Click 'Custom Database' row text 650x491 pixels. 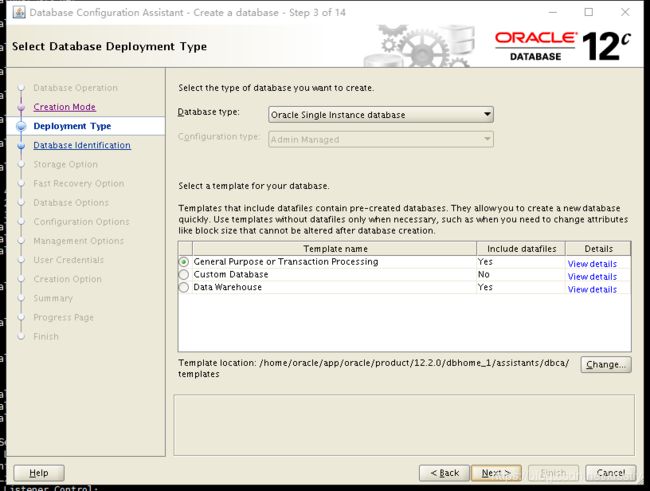pyautogui.click(x=231, y=275)
